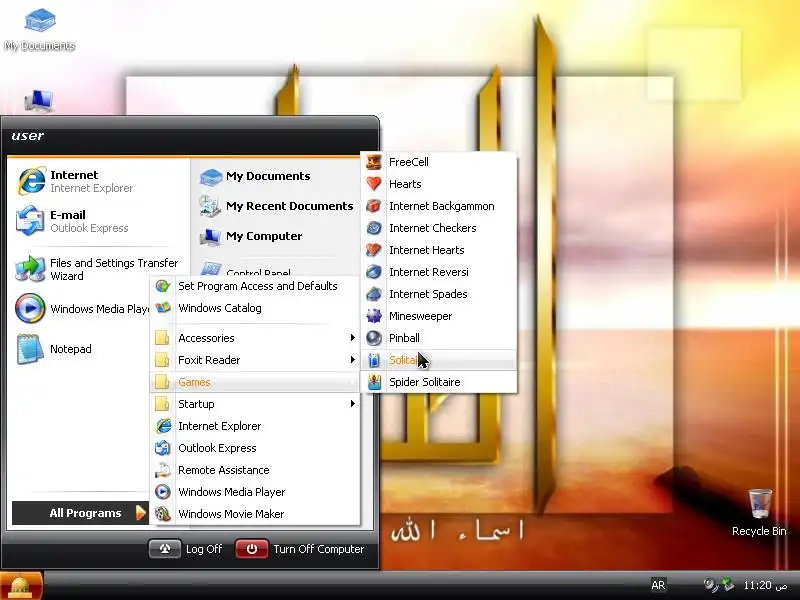800x600 pixels.
Task: Select Accessories folder in All Programs
Action: click(255, 338)
